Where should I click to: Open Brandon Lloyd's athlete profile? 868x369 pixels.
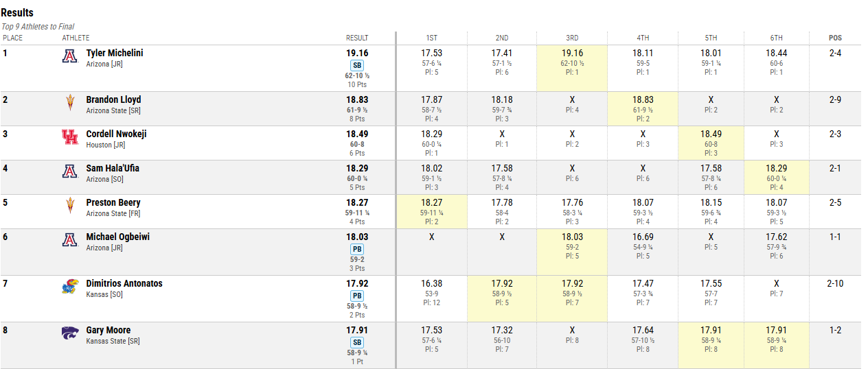click(x=113, y=99)
